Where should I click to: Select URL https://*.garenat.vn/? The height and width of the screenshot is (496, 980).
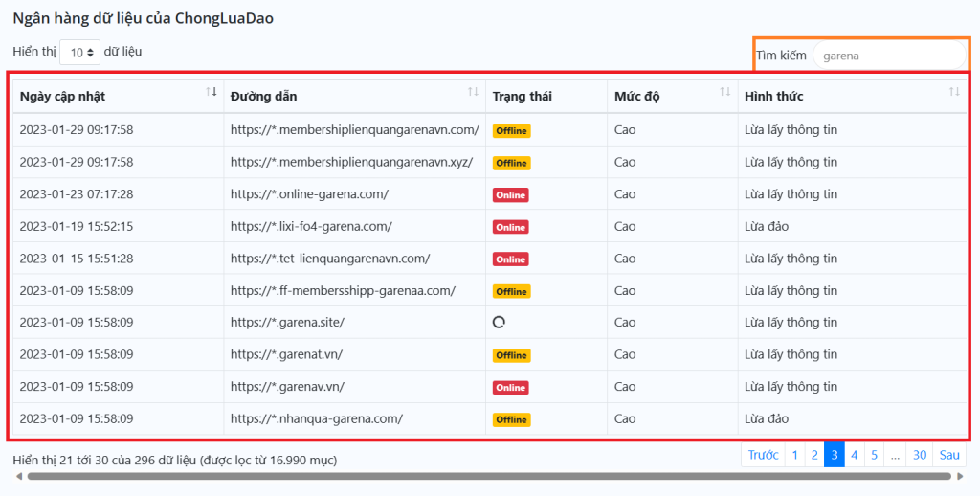286,354
